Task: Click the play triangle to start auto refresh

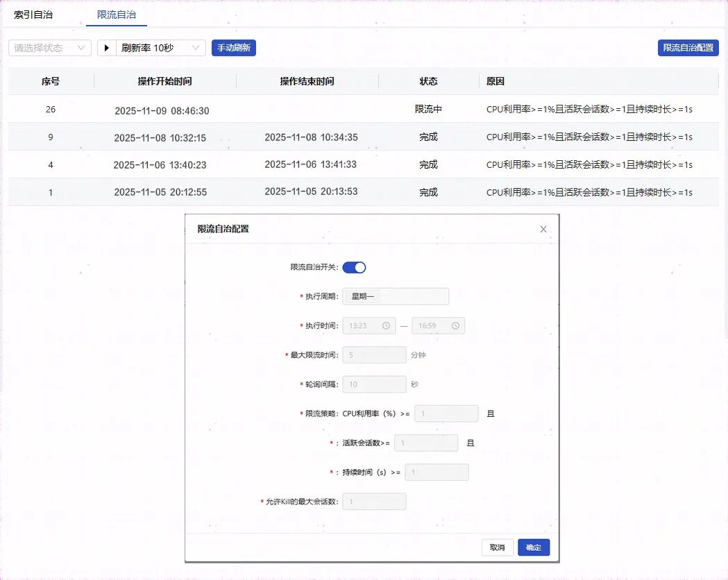Action: 106,48
